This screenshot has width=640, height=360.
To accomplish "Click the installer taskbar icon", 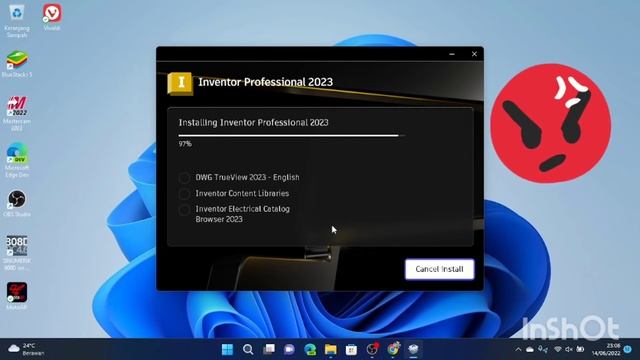I will pos(413,349).
